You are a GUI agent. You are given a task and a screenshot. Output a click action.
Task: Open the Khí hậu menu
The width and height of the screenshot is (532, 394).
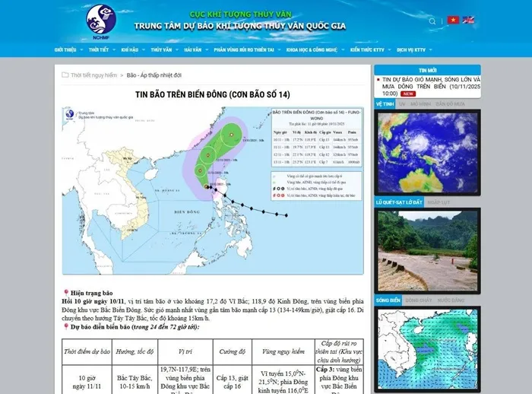click(x=130, y=49)
